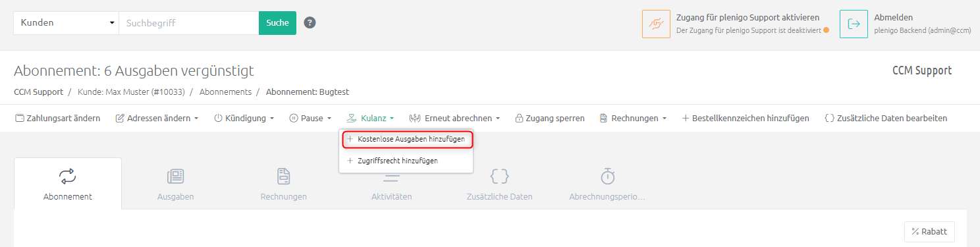
Task: Open the Ausgaben tab newspaper icon
Action: click(175, 177)
